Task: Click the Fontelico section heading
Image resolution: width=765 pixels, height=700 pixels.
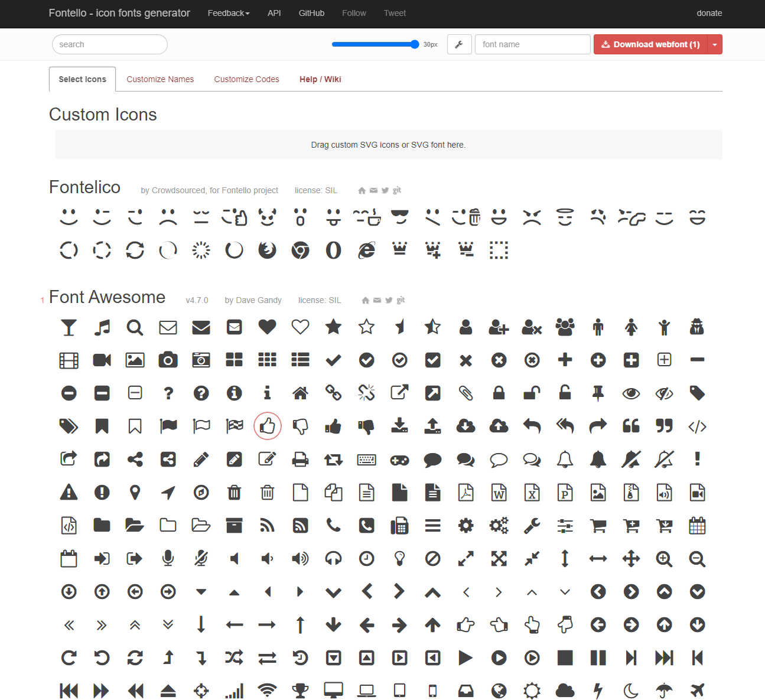Action: [x=84, y=187]
